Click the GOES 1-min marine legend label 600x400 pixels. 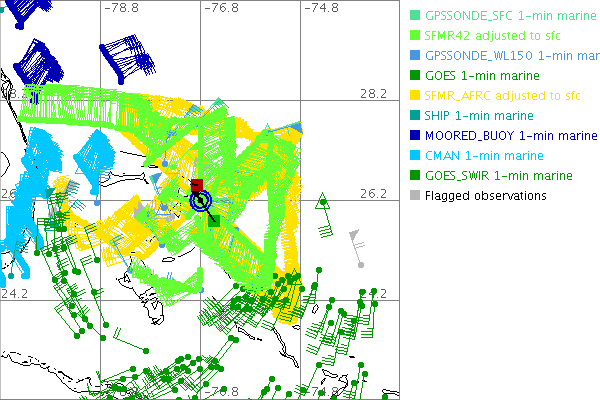(x=482, y=76)
